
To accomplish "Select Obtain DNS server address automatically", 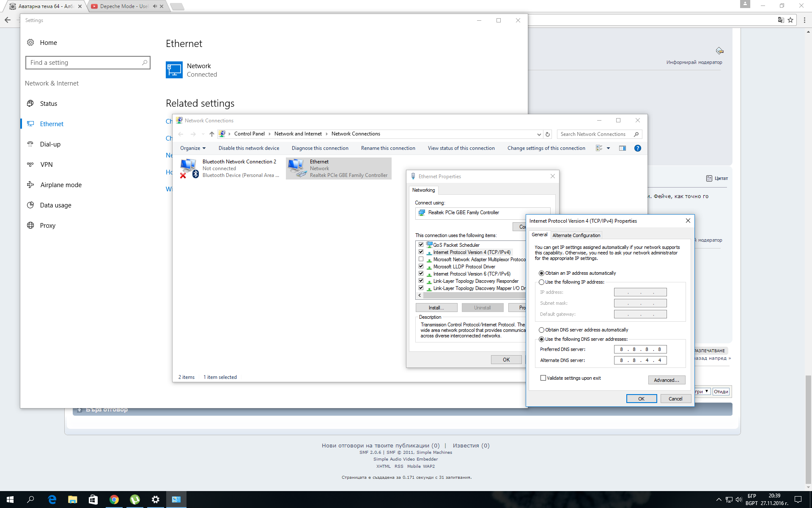I will (541, 330).
